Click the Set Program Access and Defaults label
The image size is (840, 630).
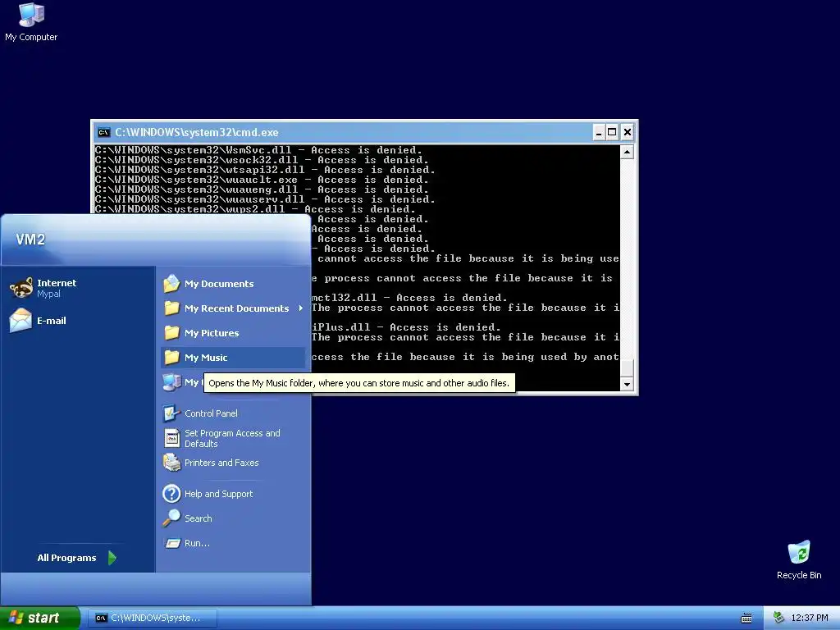232,438
